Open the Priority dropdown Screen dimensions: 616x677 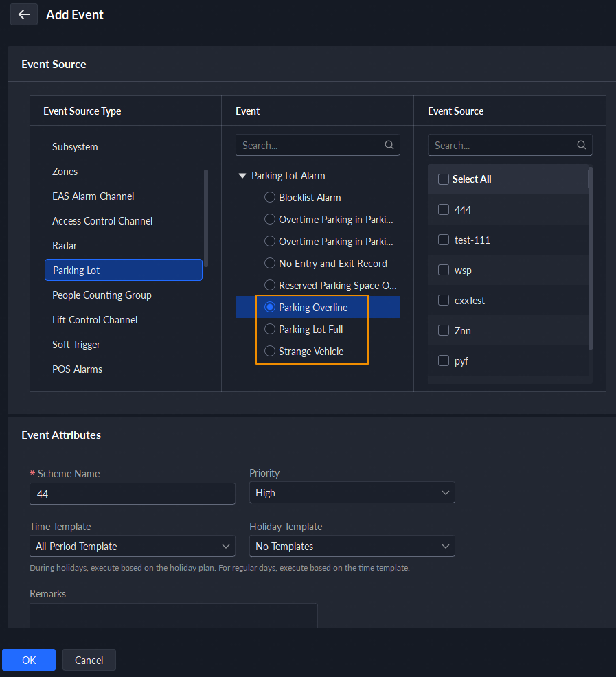[352, 493]
